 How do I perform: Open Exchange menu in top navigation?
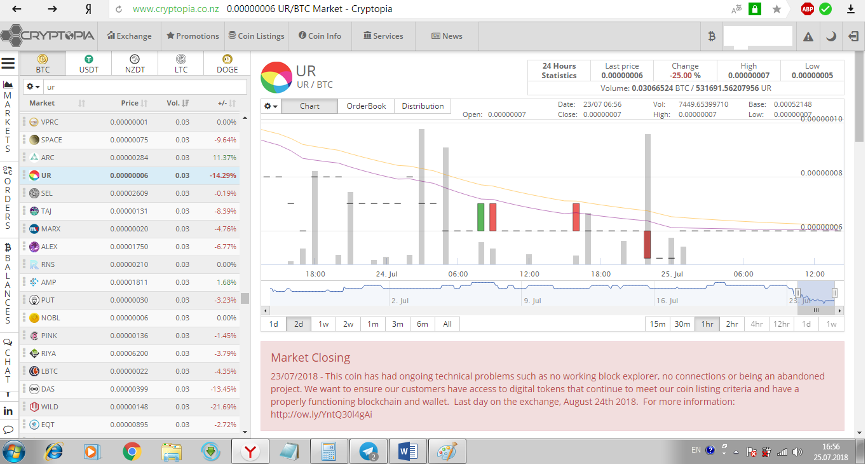(x=130, y=36)
